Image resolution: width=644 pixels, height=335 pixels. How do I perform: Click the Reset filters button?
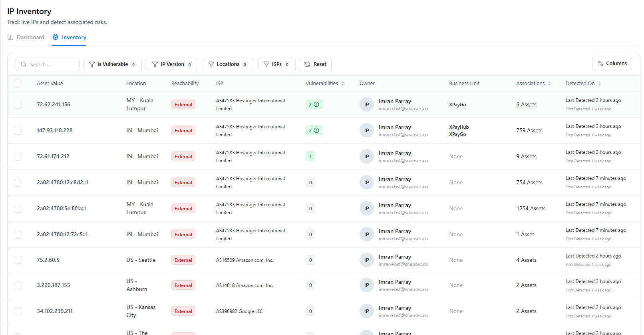[315, 64]
